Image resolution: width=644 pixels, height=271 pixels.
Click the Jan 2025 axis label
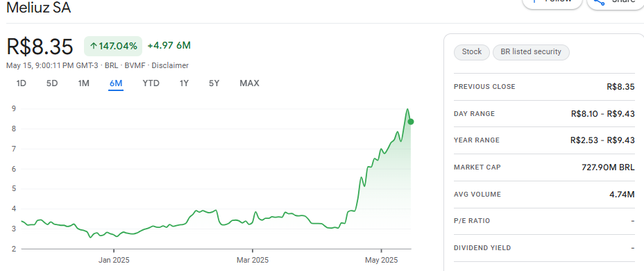[114, 261]
